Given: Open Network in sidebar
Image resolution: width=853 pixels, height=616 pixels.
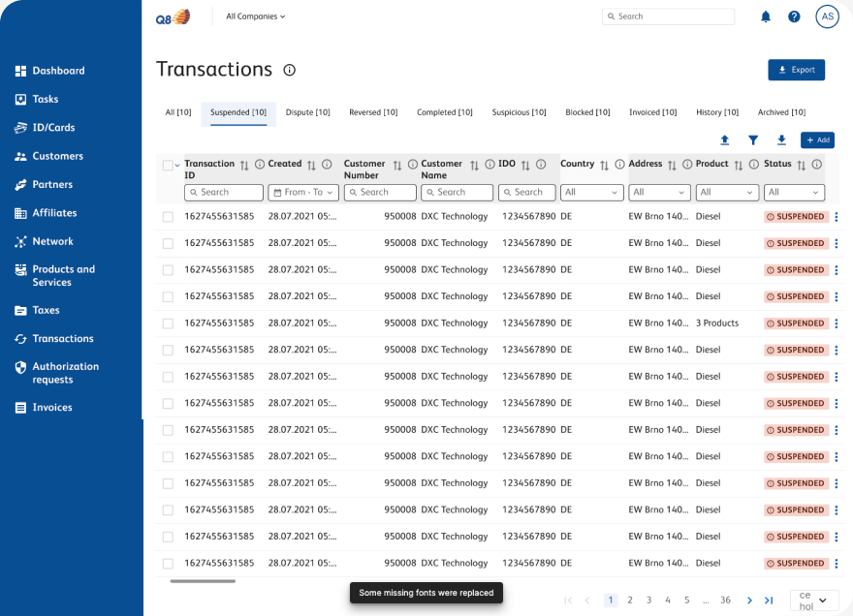Looking at the screenshot, I should click(44, 241).
